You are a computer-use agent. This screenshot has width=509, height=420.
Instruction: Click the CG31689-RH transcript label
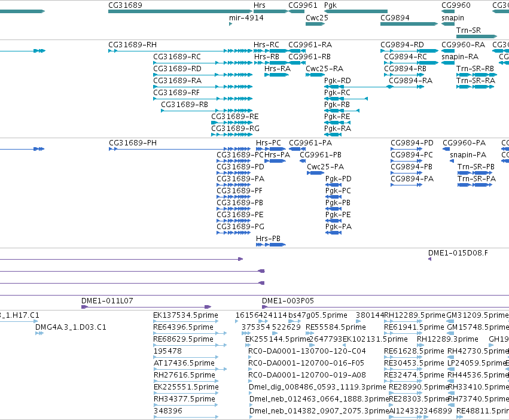(x=132, y=45)
